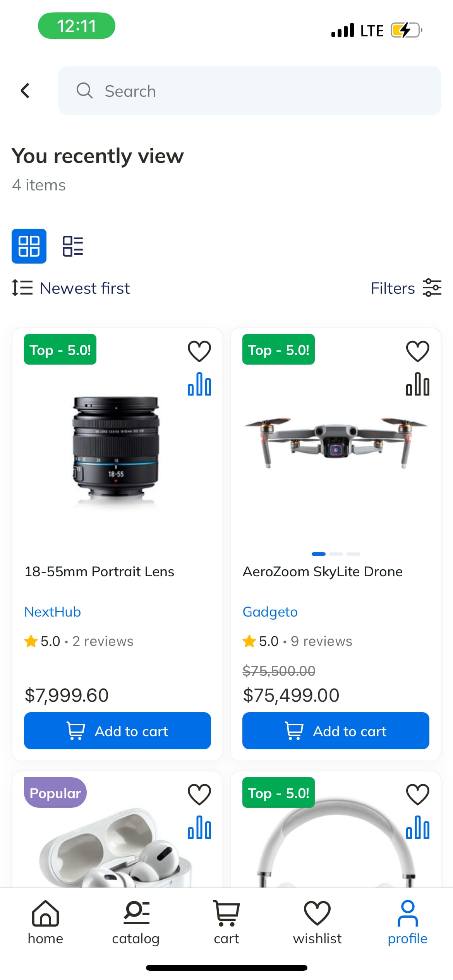Favorite the AeroZoom SkyLite Drone
Viewport: 453px width, 980px height.
[417, 351]
